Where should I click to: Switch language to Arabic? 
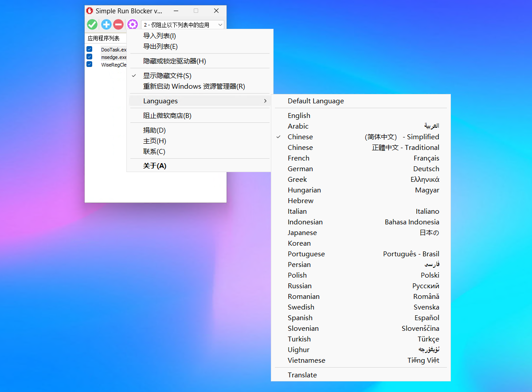(361, 126)
